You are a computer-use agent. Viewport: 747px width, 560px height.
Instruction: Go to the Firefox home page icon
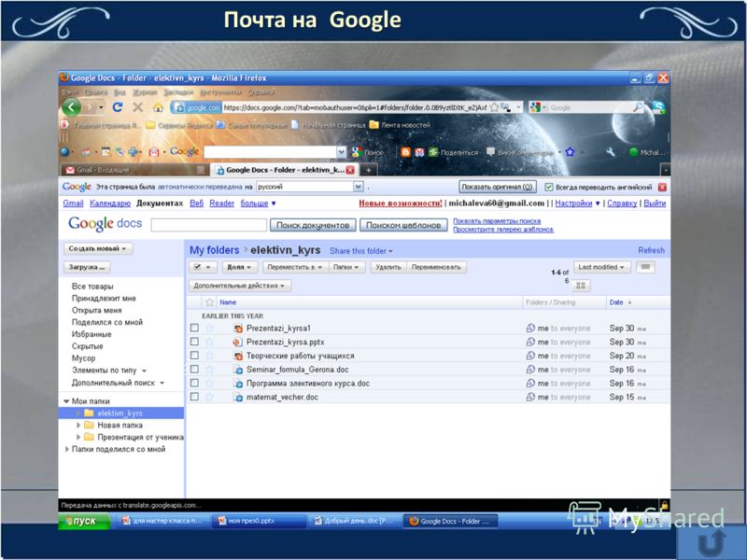(x=158, y=107)
